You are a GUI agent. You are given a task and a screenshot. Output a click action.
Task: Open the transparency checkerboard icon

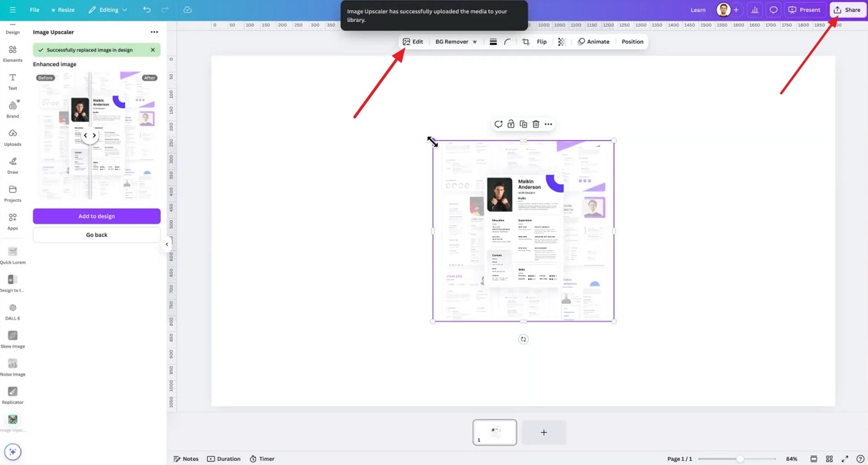tap(562, 42)
